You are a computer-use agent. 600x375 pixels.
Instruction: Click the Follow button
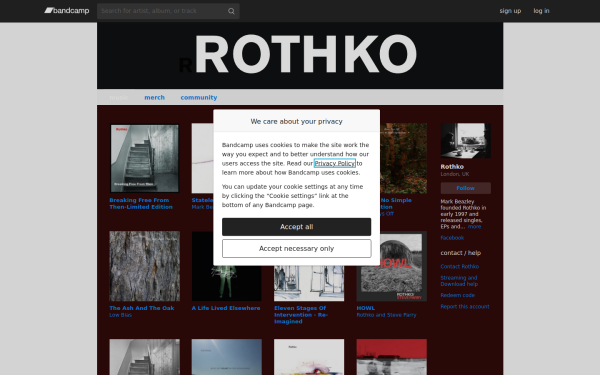[465, 188]
